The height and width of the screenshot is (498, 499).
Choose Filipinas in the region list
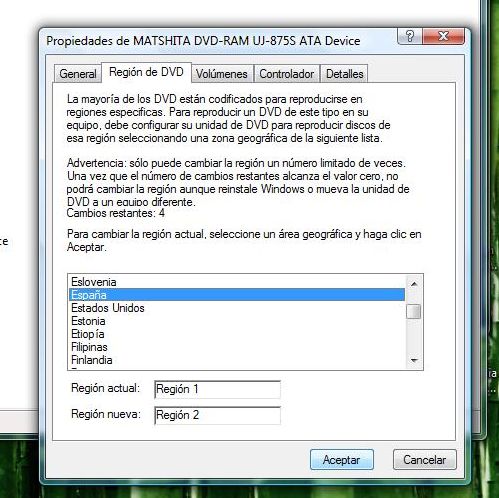click(237, 347)
